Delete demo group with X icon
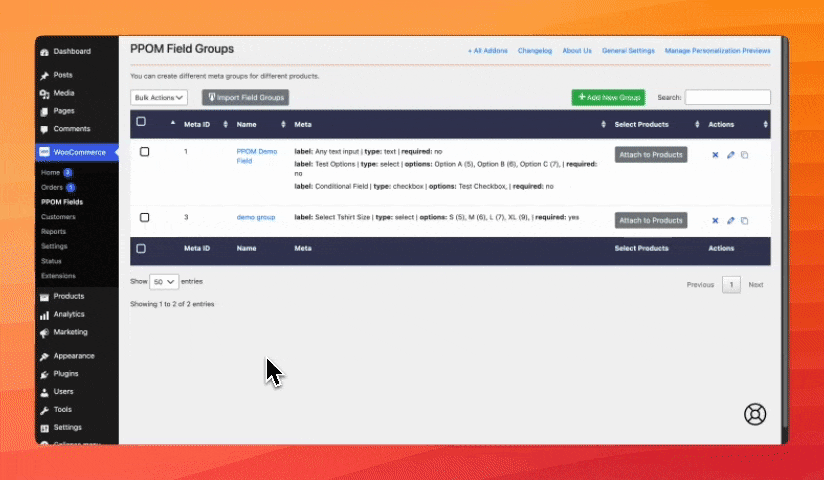Viewport: 824px width, 480px height. 715,221
